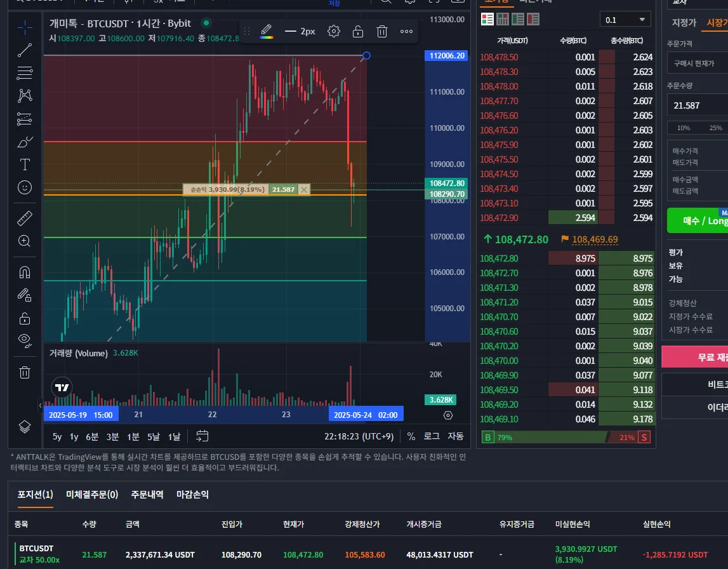Open the 거래량 (Volume) indicator legend
This screenshot has height=569, width=728.
tap(79, 353)
